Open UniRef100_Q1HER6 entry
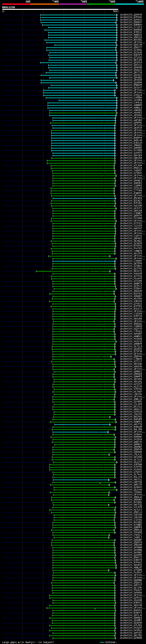 coord(131,82)
